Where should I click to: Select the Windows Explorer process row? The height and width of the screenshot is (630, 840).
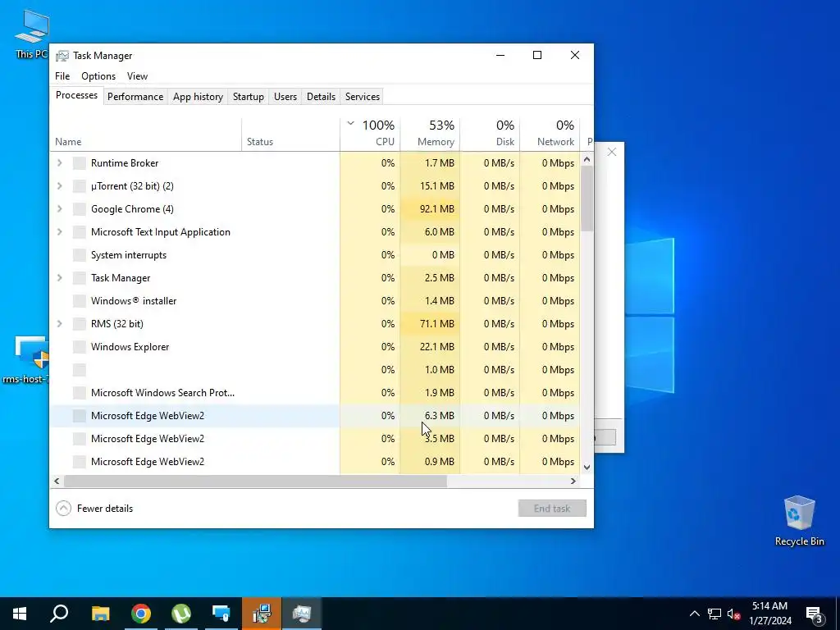315,347
